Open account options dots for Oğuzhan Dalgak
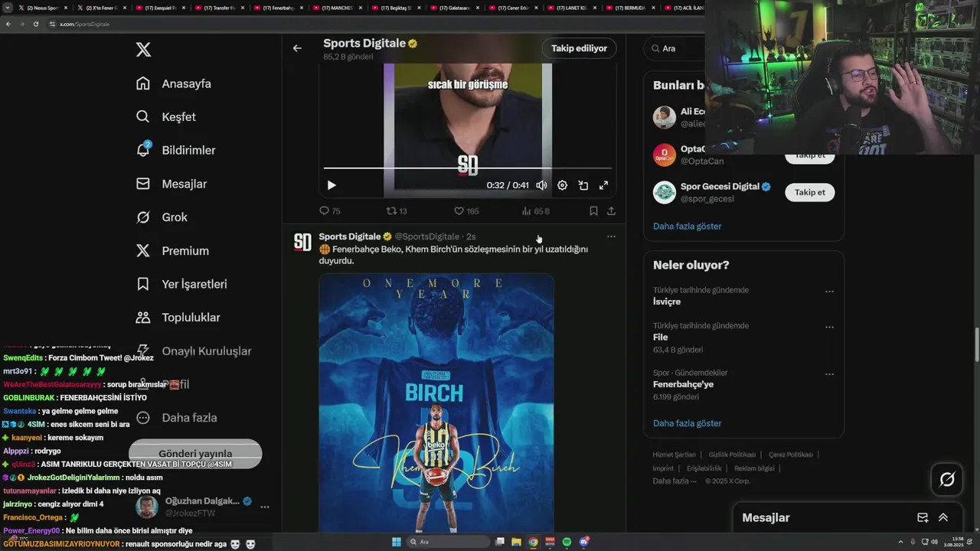This screenshot has height=551, width=980. click(265, 507)
